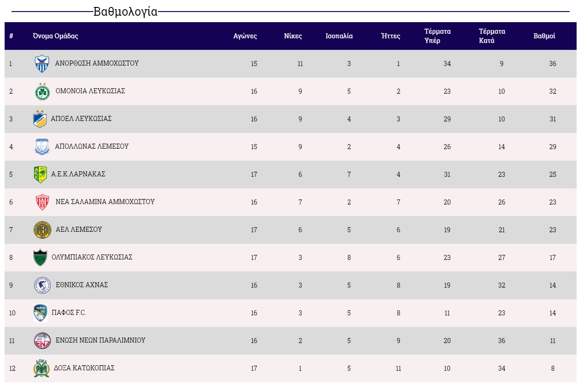Click A.E.K. Larnakas points value 25
The width and height of the screenshot is (578, 392).
553,175
